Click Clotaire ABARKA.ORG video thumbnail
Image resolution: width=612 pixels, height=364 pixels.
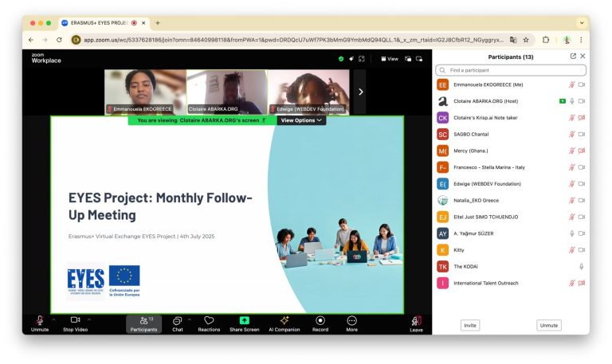tap(227, 92)
